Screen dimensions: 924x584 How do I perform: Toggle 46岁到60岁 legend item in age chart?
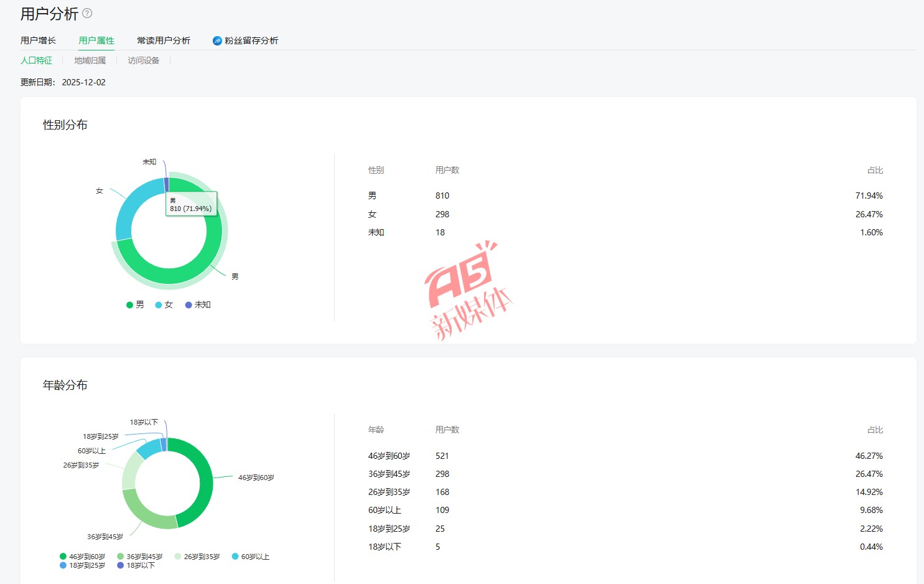click(x=82, y=557)
